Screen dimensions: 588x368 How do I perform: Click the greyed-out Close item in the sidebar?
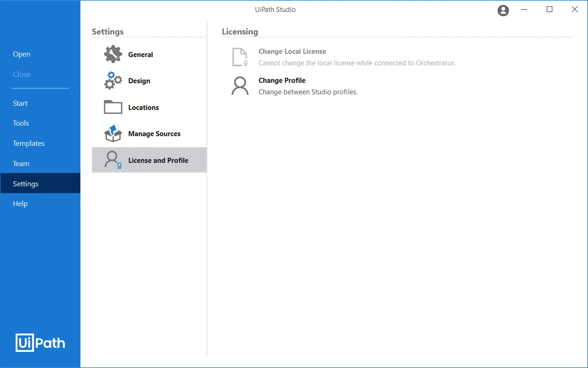point(40,75)
